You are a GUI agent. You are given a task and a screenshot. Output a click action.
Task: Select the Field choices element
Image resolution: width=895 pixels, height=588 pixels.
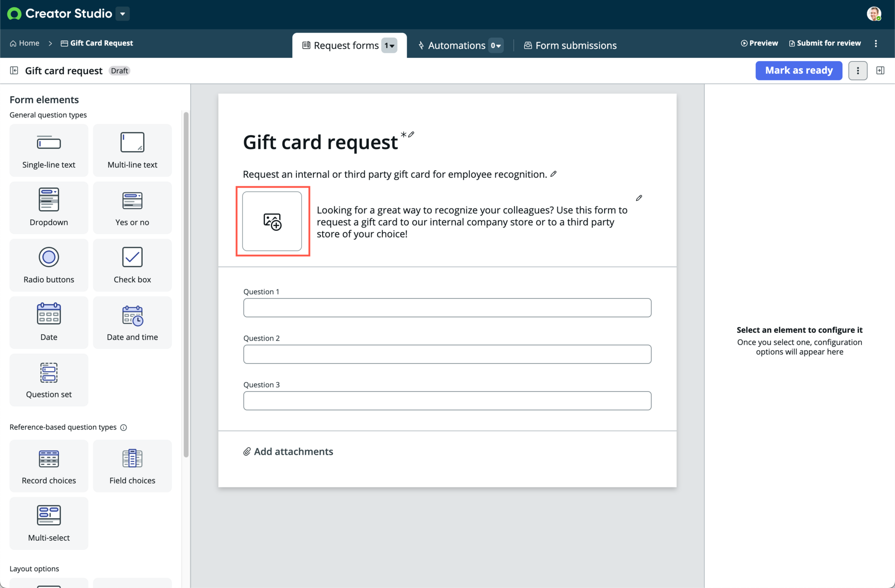click(132, 466)
